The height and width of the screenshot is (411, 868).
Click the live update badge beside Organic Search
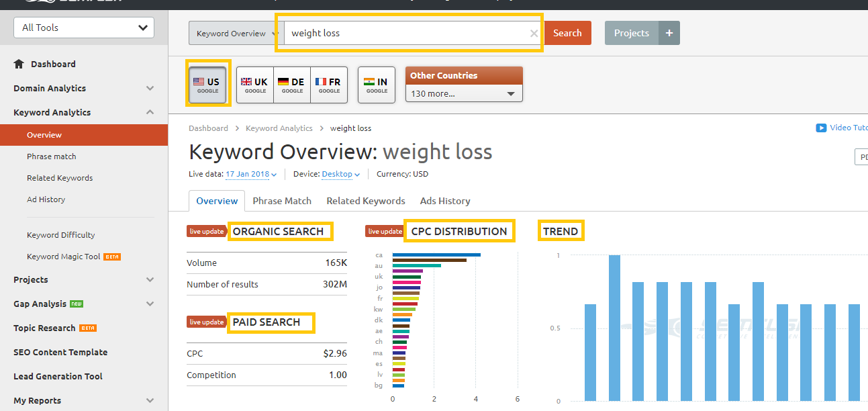207,231
